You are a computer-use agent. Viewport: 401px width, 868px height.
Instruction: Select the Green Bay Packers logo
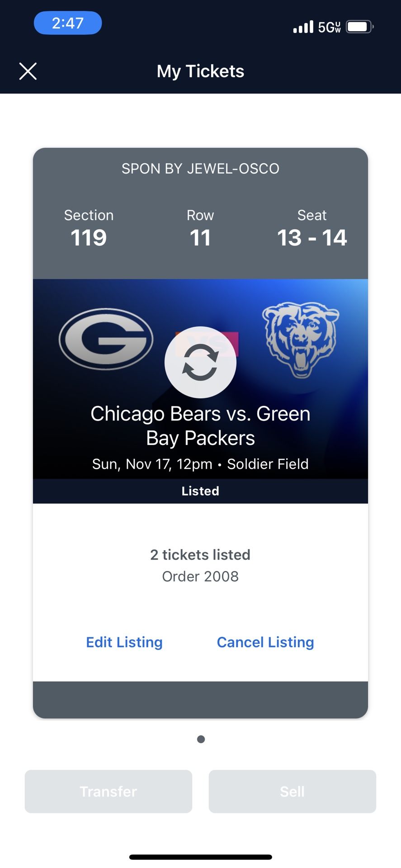pos(107,339)
